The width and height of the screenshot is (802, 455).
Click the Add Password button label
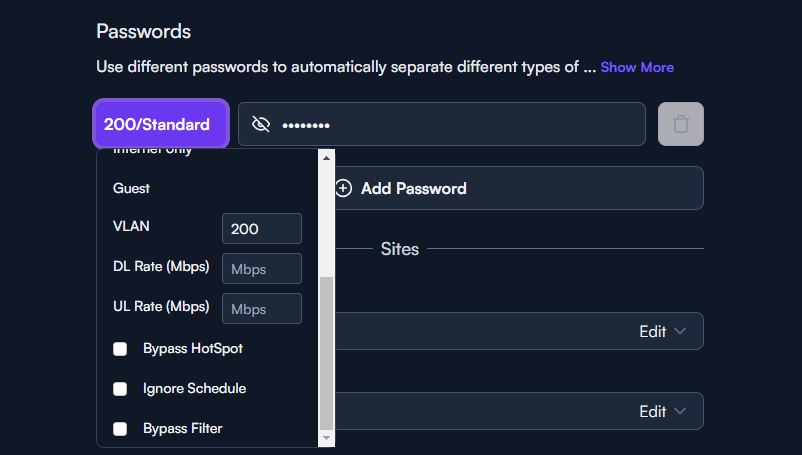(x=414, y=188)
